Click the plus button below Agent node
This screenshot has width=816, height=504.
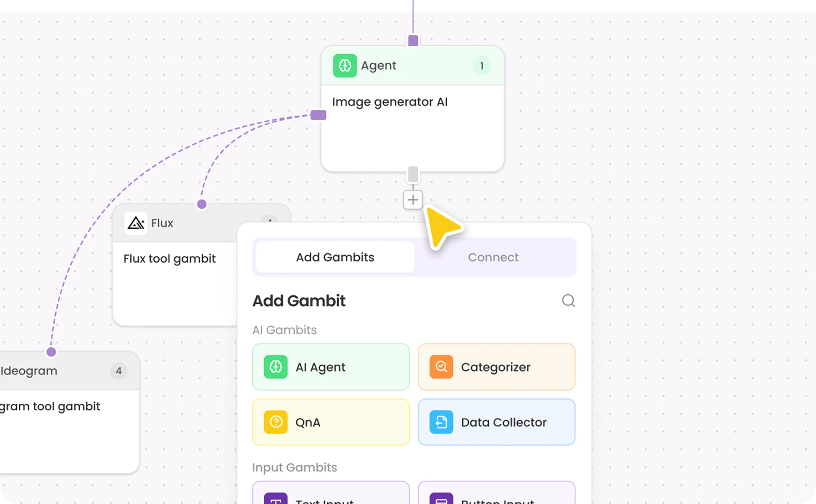click(413, 200)
